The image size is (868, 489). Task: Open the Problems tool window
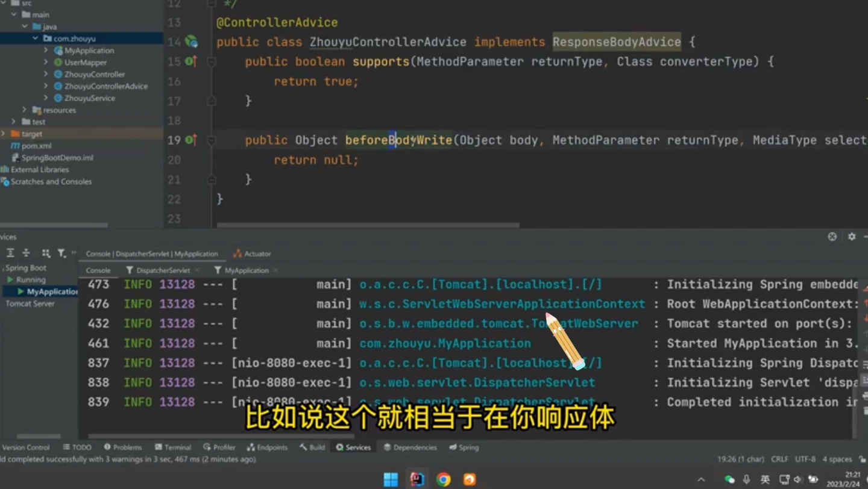(x=123, y=447)
